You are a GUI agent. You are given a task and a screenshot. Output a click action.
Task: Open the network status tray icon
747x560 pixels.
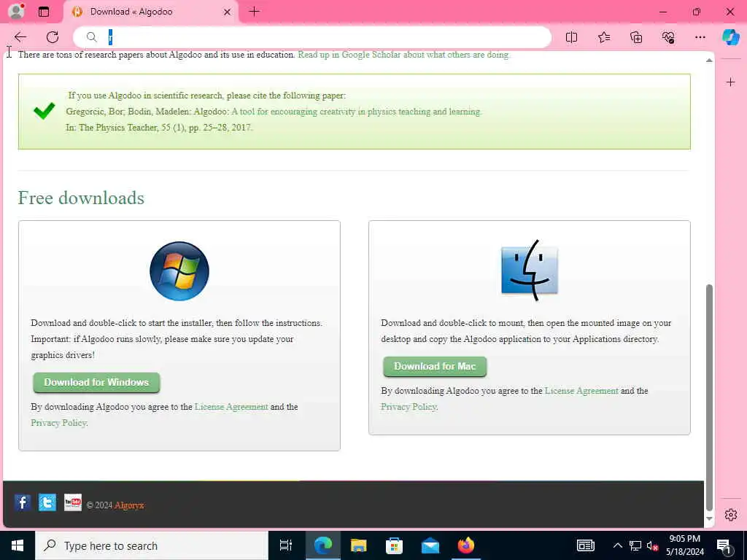635,545
